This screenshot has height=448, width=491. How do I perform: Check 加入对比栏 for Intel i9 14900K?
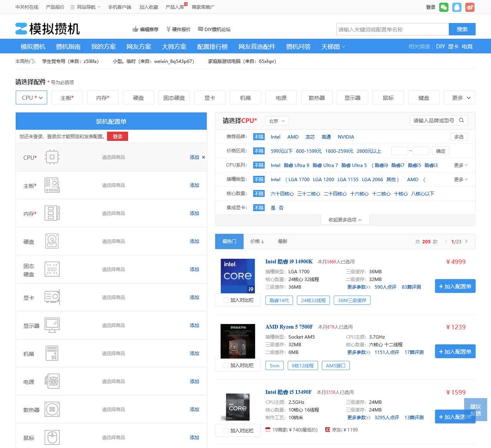[x=226, y=300]
